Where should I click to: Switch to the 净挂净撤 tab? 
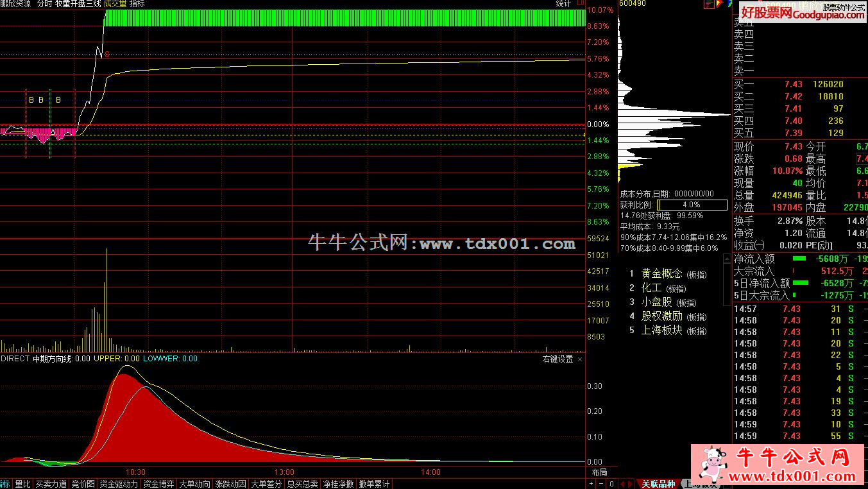[338, 484]
